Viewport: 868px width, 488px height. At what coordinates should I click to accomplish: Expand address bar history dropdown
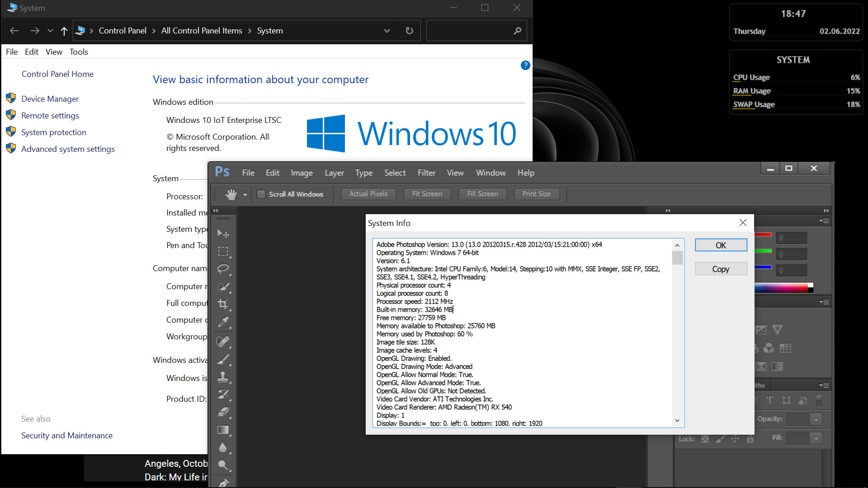pyautogui.click(x=387, y=31)
